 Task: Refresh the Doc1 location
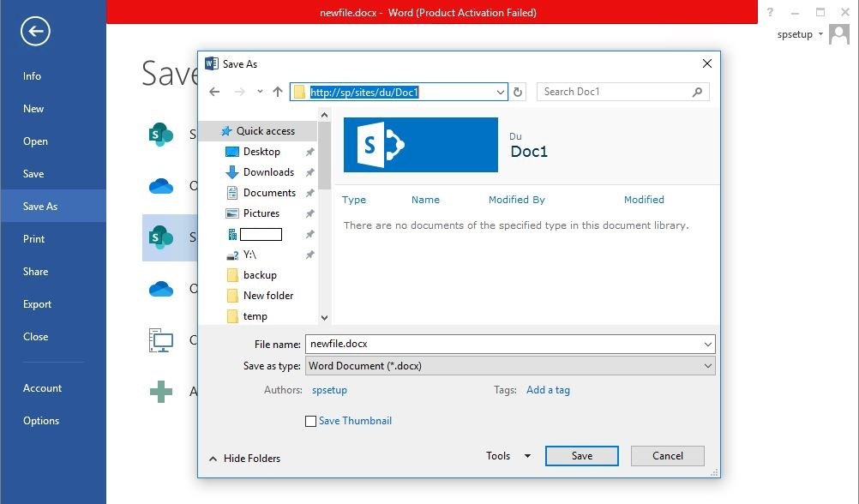pyautogui.click(x=518, y=92)
